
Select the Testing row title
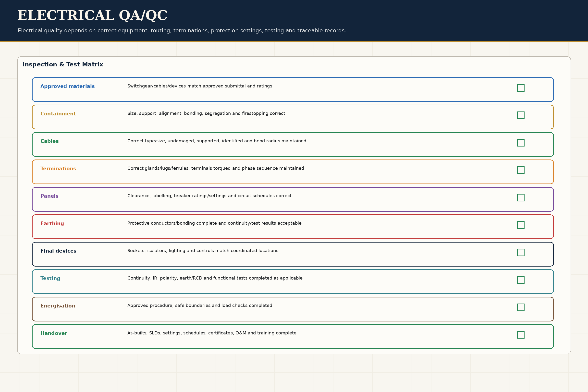click(x=50, y=279)
